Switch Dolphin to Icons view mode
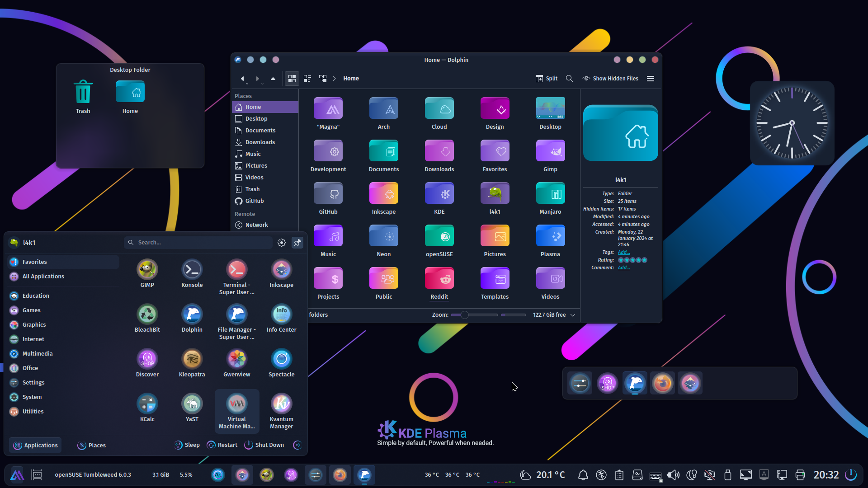 [x=292, y=78]
